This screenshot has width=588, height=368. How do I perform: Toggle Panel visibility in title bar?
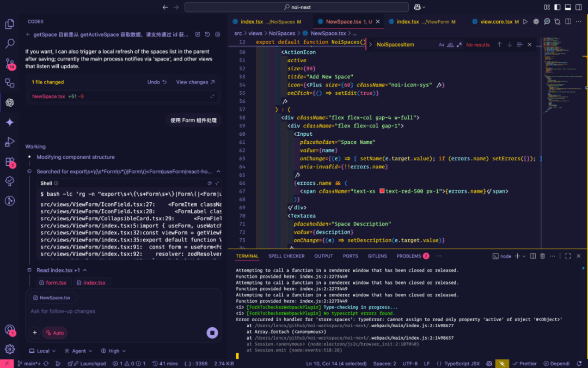coord(568,7)
